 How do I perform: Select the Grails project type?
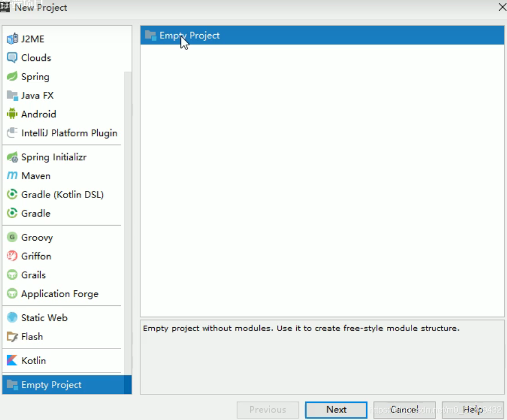coord(63,275)
